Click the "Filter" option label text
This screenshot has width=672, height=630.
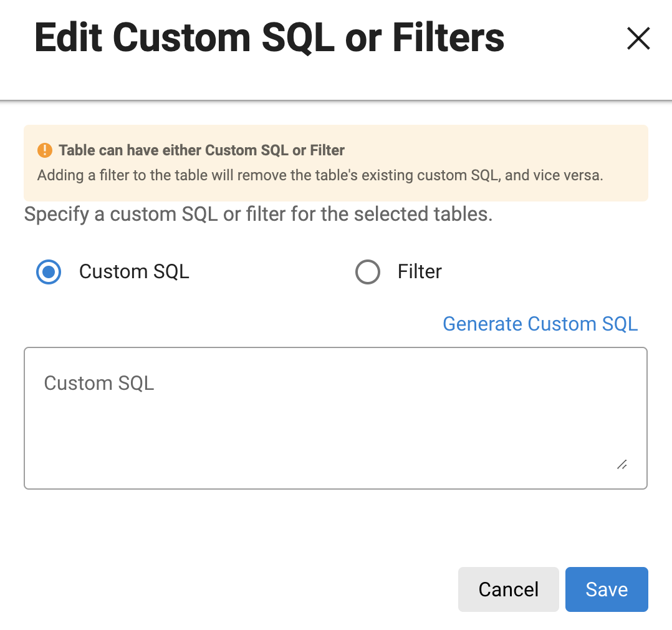[x=420, y=272]
